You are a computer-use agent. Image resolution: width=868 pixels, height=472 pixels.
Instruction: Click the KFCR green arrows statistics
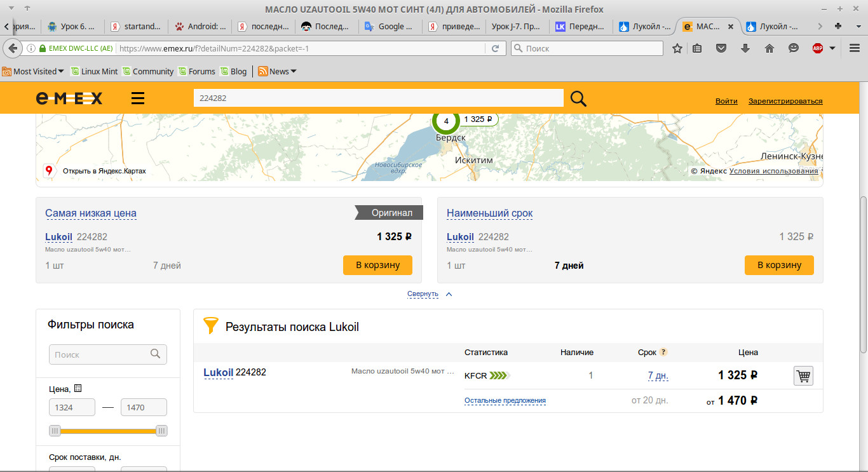click(500, 375)
